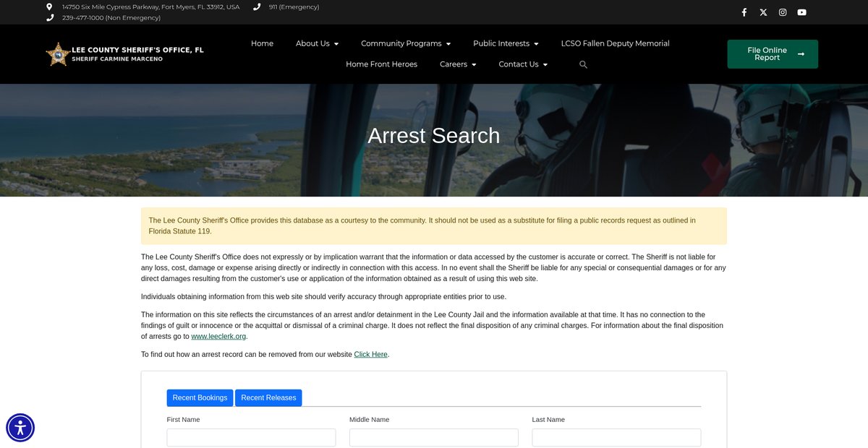Open the Facebook social icon
The image size is (868, 448).
pyautogui.click(x=744, y=12)
